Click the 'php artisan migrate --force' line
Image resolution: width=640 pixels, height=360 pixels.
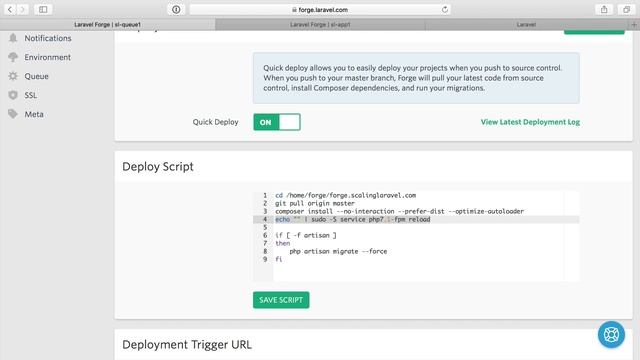pos(338,251)
